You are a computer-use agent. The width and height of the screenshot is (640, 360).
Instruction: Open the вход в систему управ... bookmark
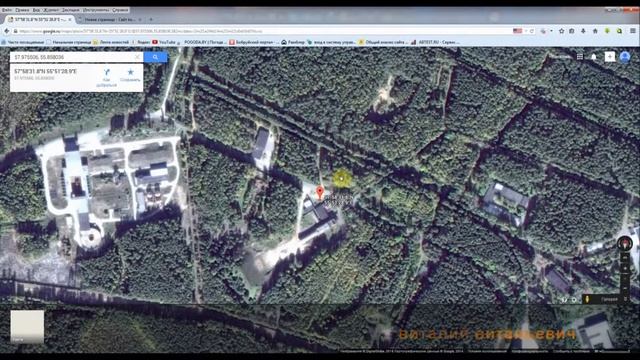[x=331, y=42]
